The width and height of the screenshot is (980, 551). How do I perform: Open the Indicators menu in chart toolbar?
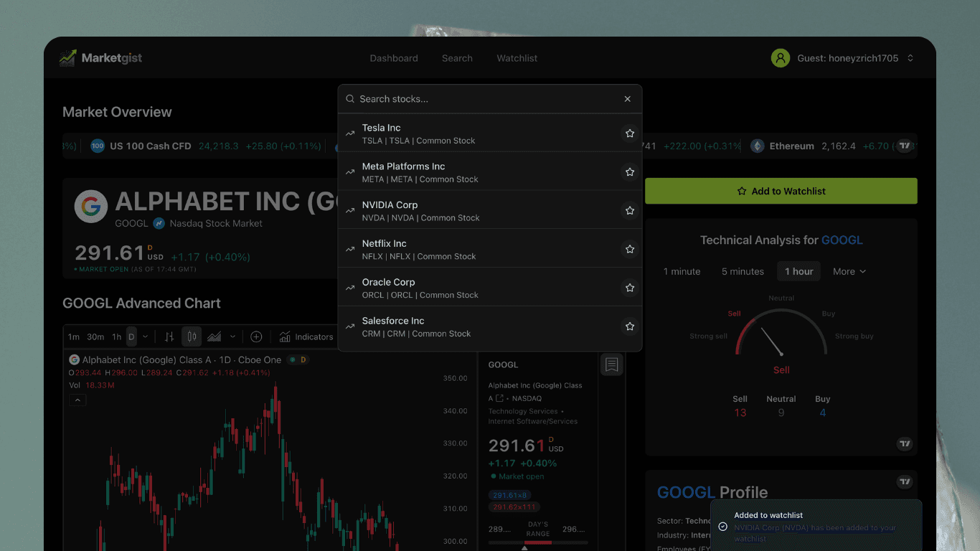(306, 336)
